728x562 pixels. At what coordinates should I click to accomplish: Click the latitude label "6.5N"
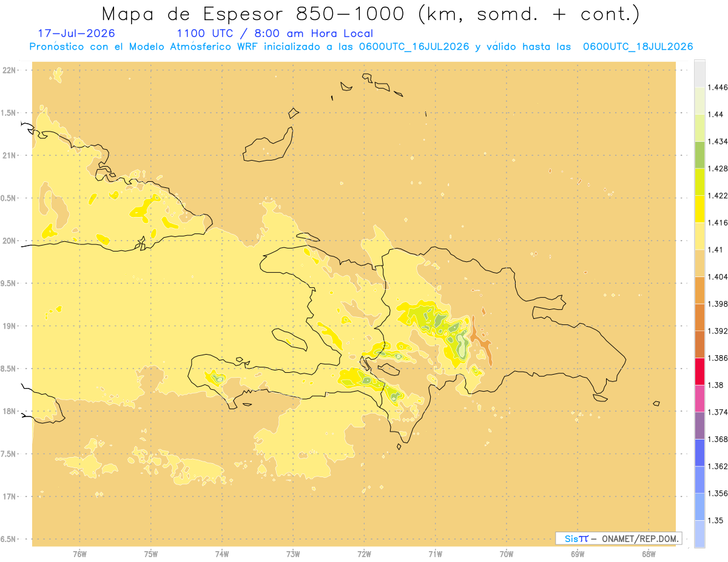click(x=9, y=539)
